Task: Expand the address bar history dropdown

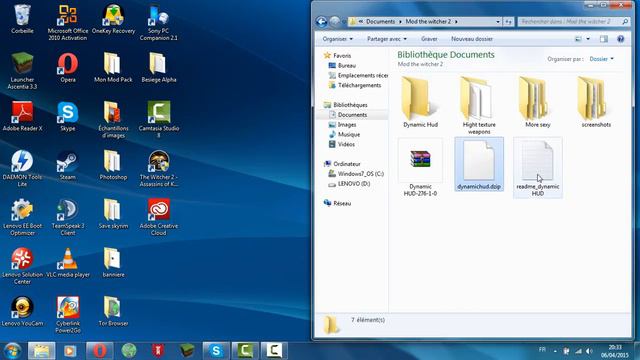Action: tap(498, 22)
